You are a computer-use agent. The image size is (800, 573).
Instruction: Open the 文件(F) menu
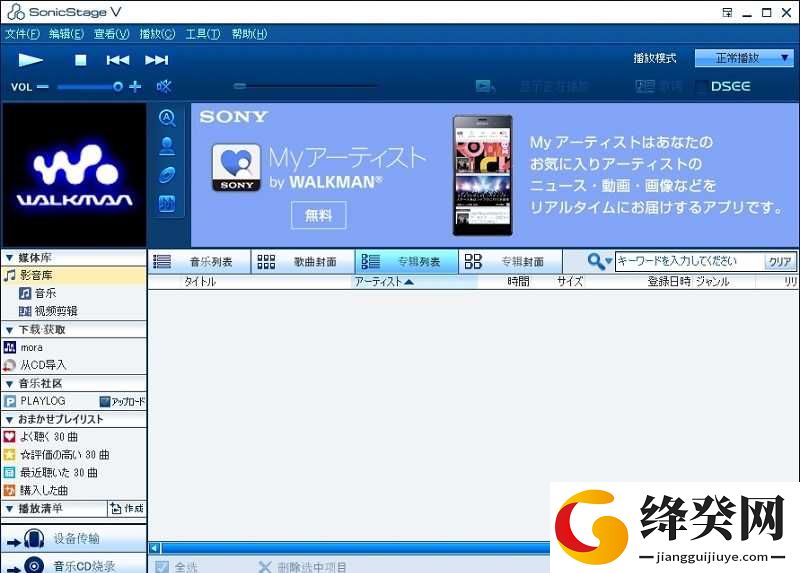click(22, 34)
